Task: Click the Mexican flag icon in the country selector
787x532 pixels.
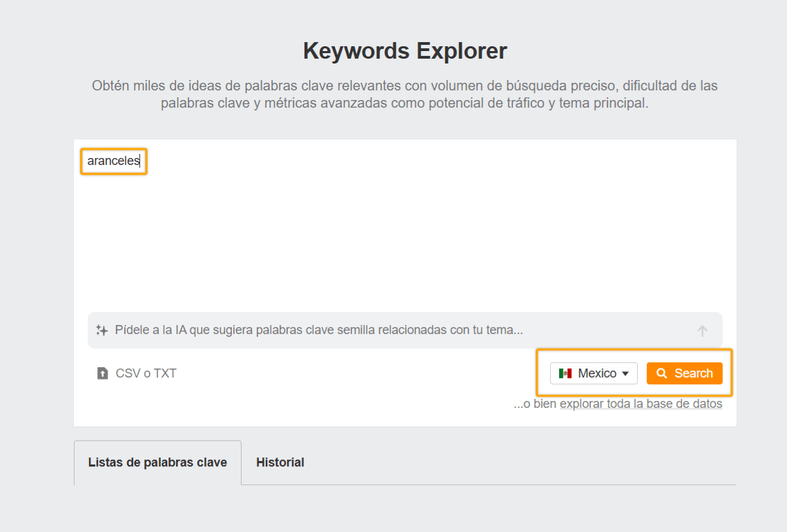Action: pos(566,373)
